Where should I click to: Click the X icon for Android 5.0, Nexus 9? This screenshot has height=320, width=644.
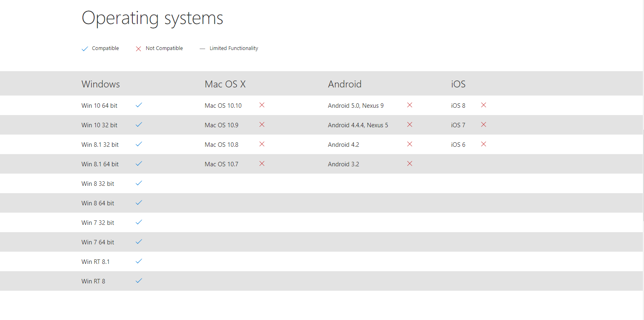[x=410, y=105]
